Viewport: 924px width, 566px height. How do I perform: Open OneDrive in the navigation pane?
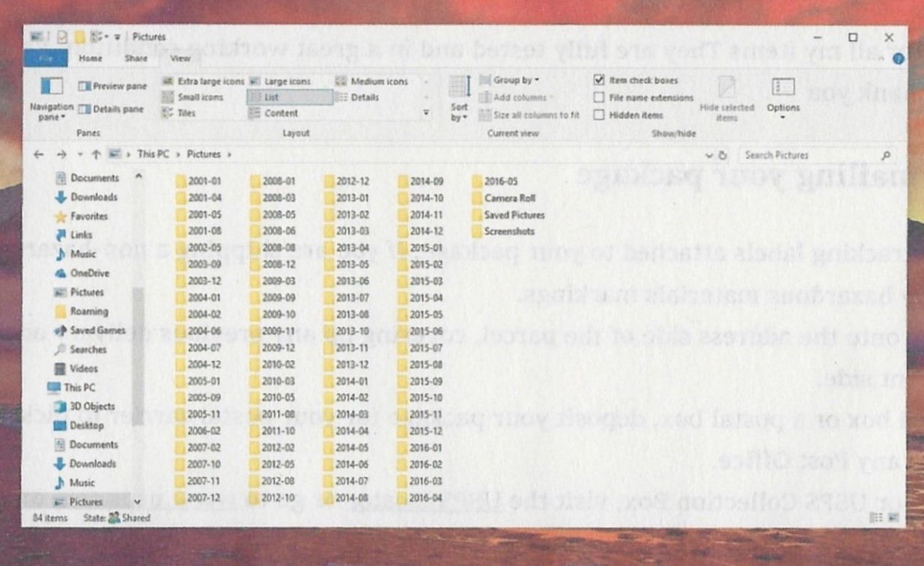tap(82, 273)
